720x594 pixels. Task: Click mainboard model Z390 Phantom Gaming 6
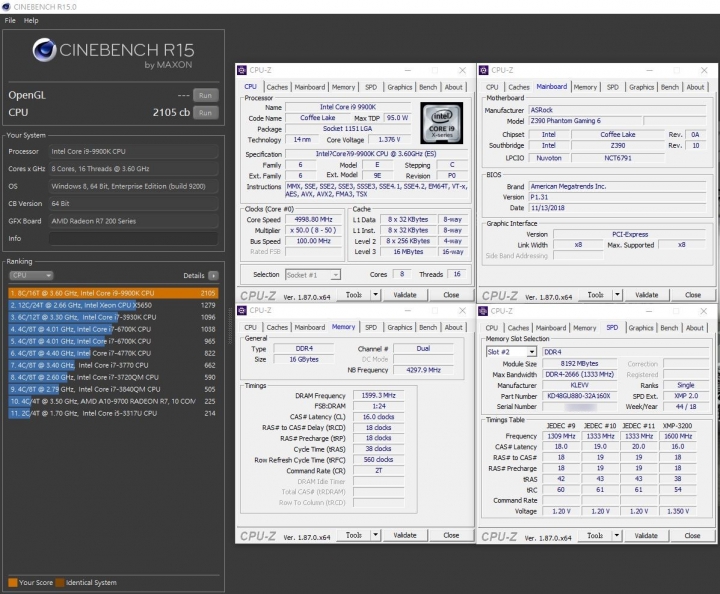(585, 121)
